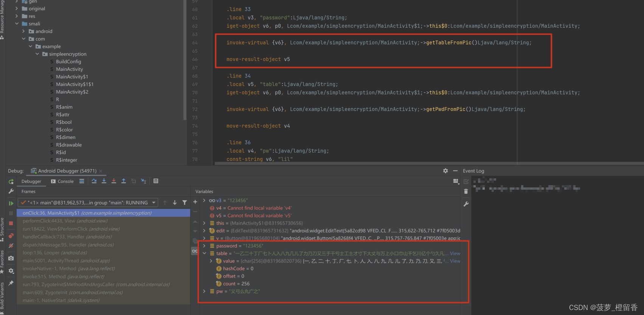Toggle the watches glasses icon in Variables
Screen dimensions: 644x315
tap(195, 251)
